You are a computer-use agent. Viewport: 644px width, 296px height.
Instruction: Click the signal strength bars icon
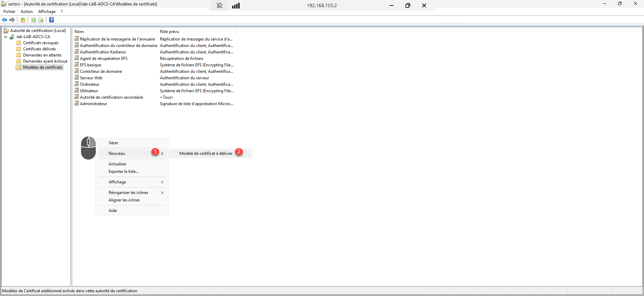tap(236, 5)
